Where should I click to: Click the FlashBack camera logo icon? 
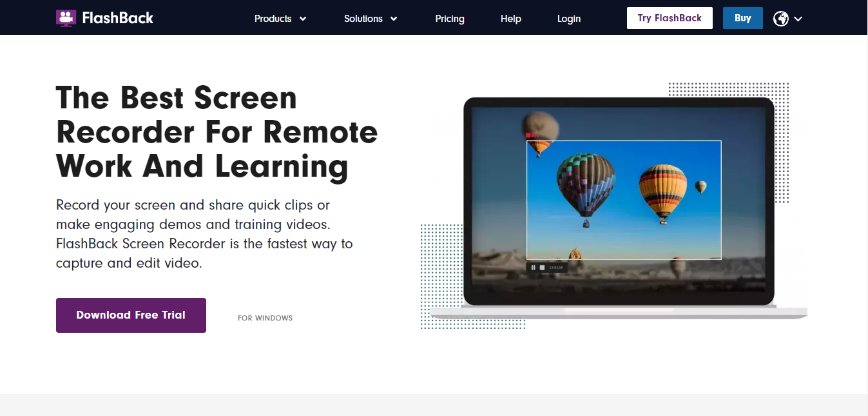pos(66,18)
